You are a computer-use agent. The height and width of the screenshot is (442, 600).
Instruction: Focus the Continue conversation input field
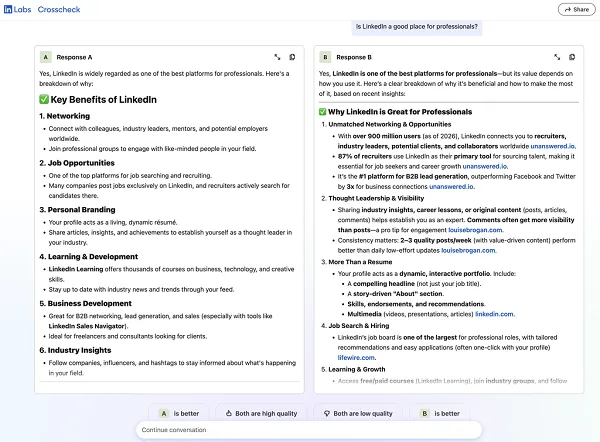(x=309, y=430)
